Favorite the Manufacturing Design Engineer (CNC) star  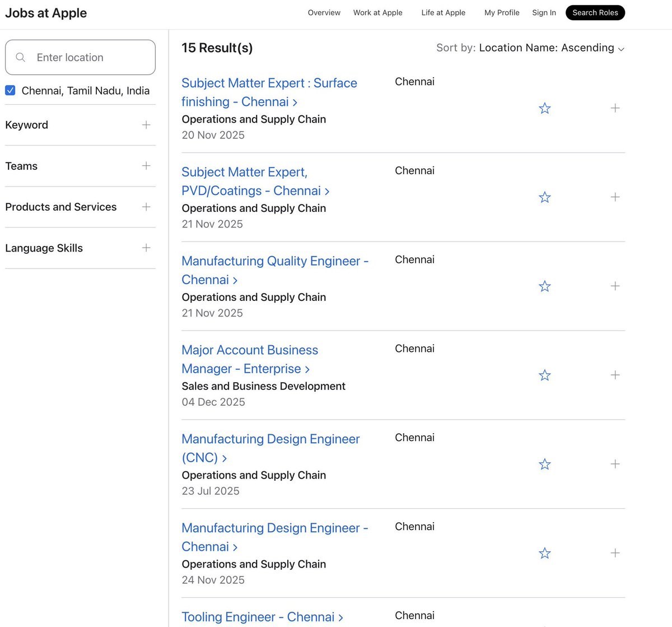coord(544,465)
